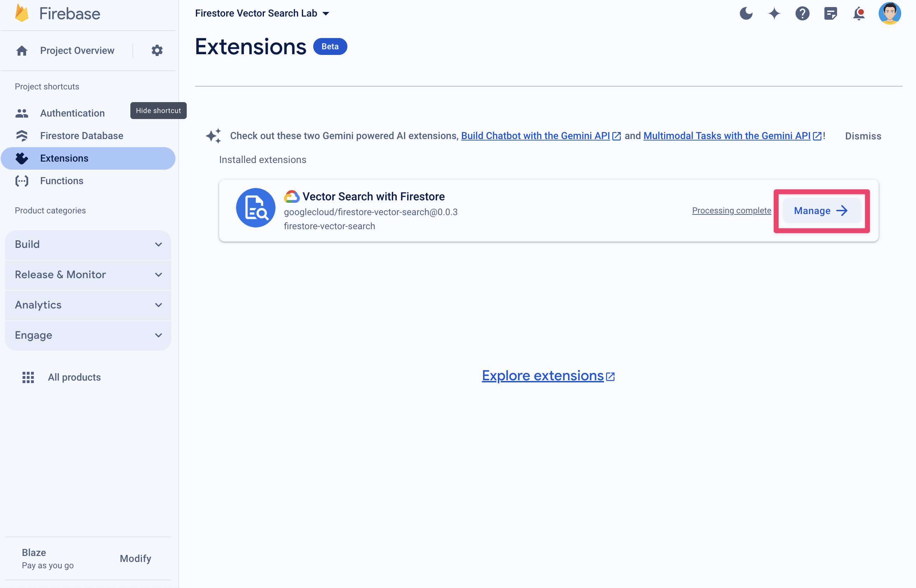916x588 pixels.
Task: Toggle the Engage category dropdown
Action: click(87, 335)
